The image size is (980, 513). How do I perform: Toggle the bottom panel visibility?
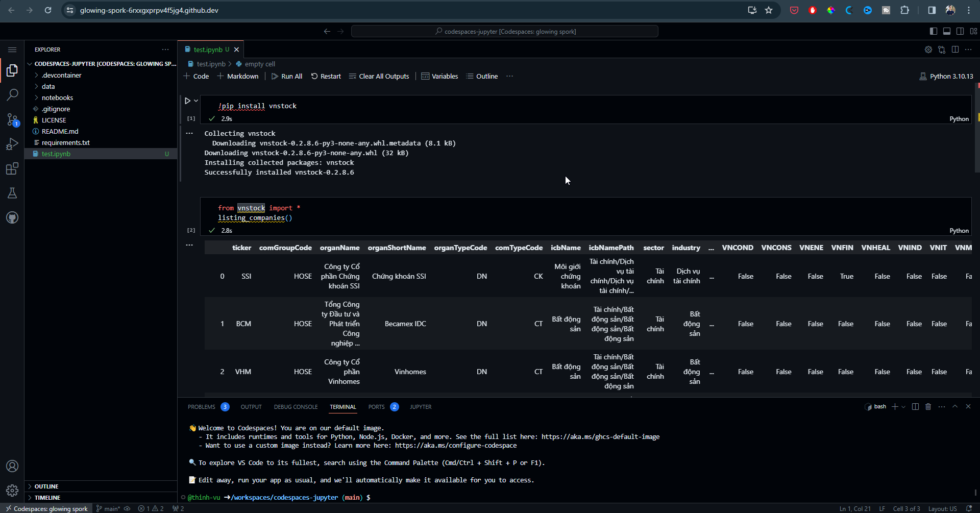click(947, 31)
